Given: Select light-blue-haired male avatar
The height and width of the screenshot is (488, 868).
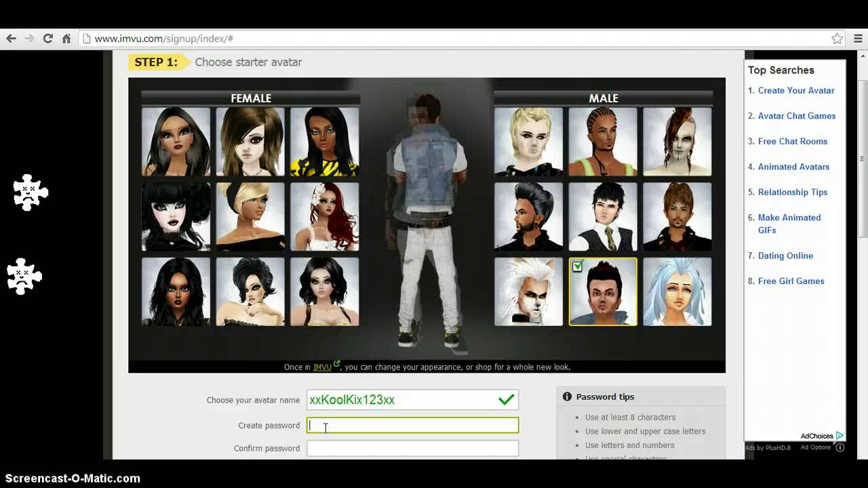Looking at the screenshot, I should tap(677, 291).
